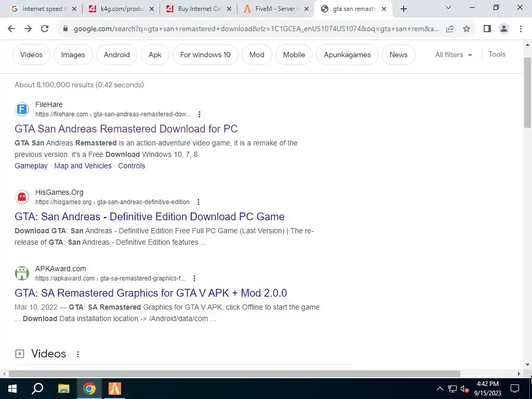Select the Mod filter chip
This screenshot has width=532, height=399.
(257, 55)
